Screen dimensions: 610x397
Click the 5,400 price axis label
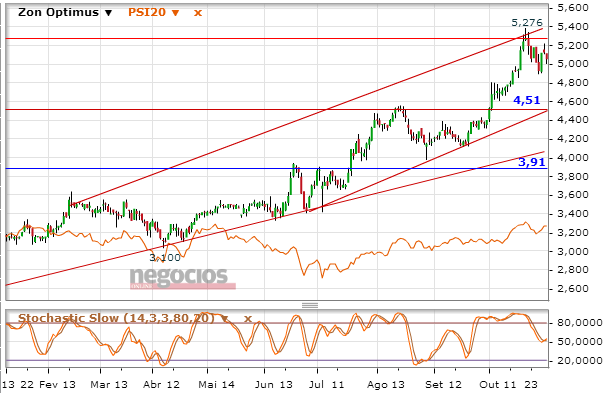[573, 26]
